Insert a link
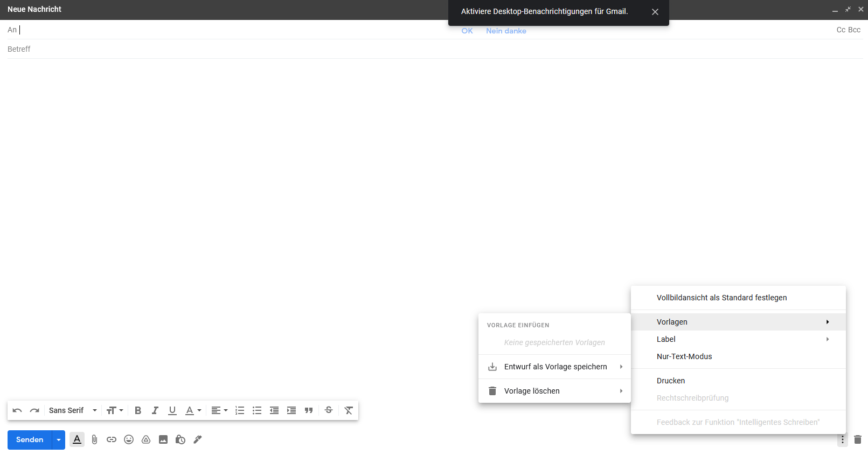The image size is (868, 454). pyautogui.click(x=112, y=440)
